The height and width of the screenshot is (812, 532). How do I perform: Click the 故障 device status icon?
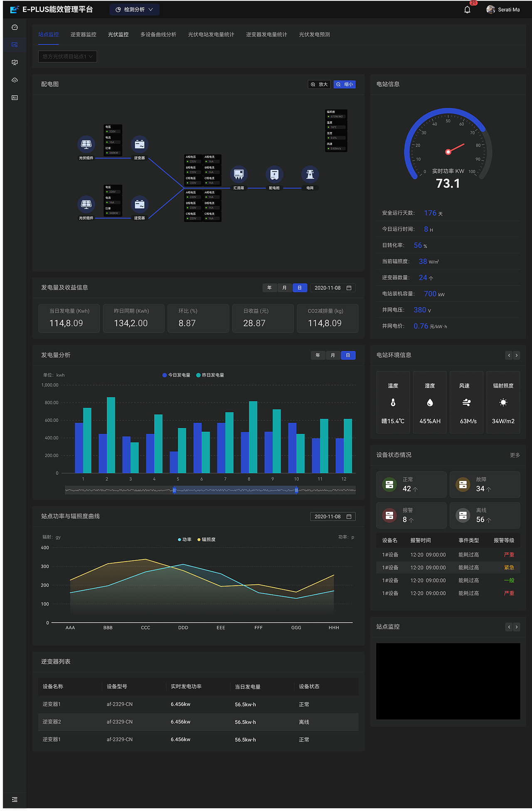[x=463, y=484]
